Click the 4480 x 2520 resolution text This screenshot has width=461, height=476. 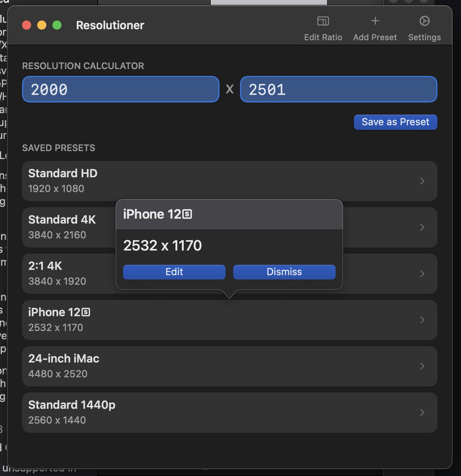pyautogui.click(x=58, y=374)
